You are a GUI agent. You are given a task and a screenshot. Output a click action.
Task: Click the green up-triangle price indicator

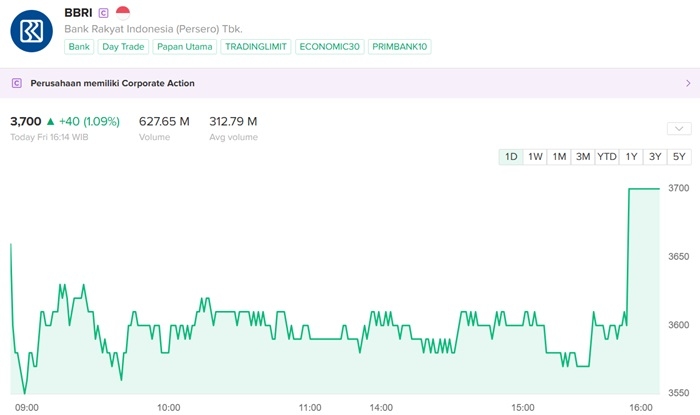pyautogui.click(x=50, y=121)
